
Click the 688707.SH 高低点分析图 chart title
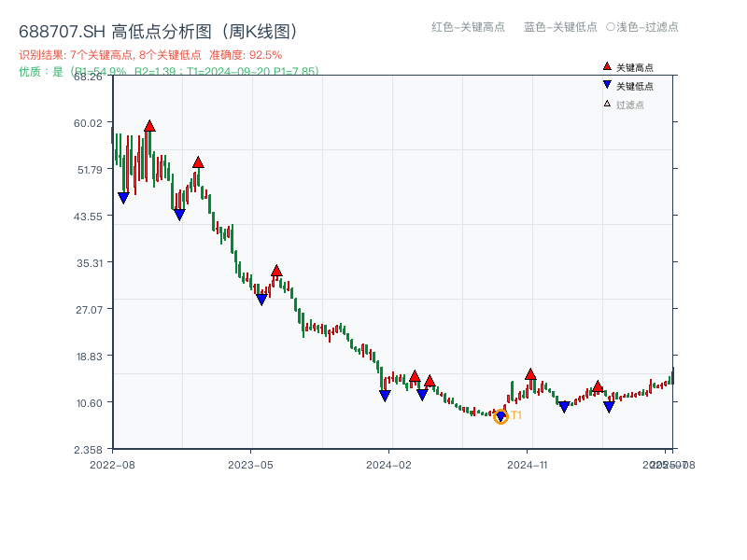[x=158, y=30]
